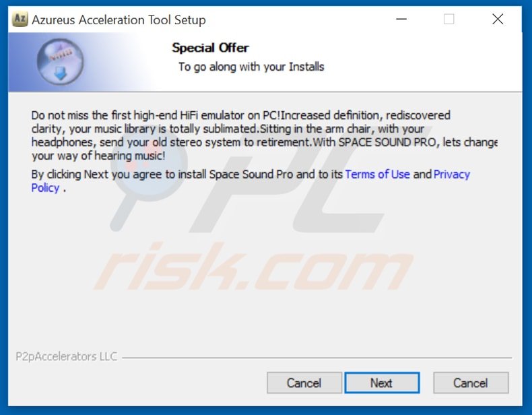The width and height of the screenshot is (532, 415).
Task: Click the globe download installer logo
Action: point(61,62)
